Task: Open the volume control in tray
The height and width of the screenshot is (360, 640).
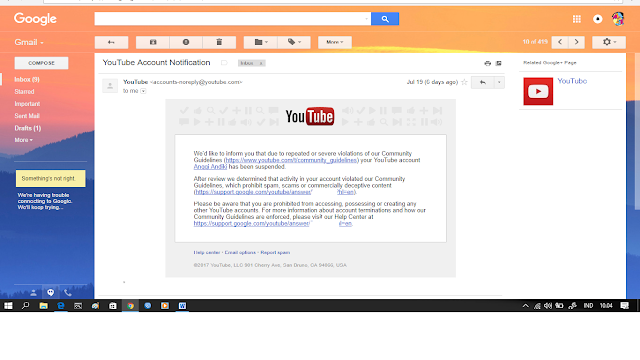Action: 548,306
